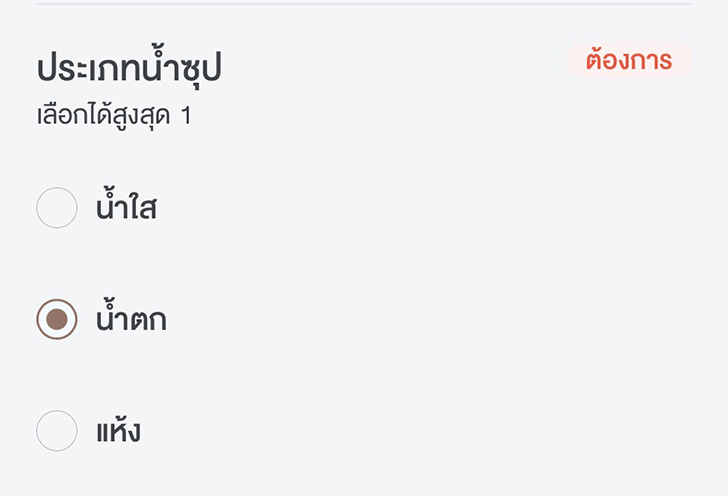Click the red ต้องการ required badge
This screenshot has width=728, height=496.
[629, 61]
